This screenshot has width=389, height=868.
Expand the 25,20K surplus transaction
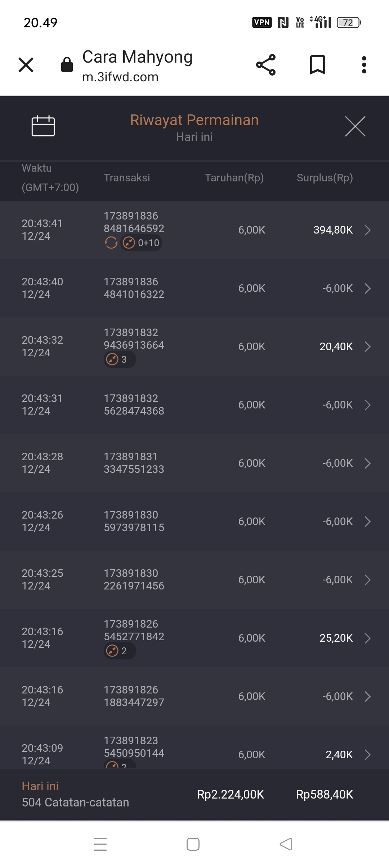click(367, 638)
